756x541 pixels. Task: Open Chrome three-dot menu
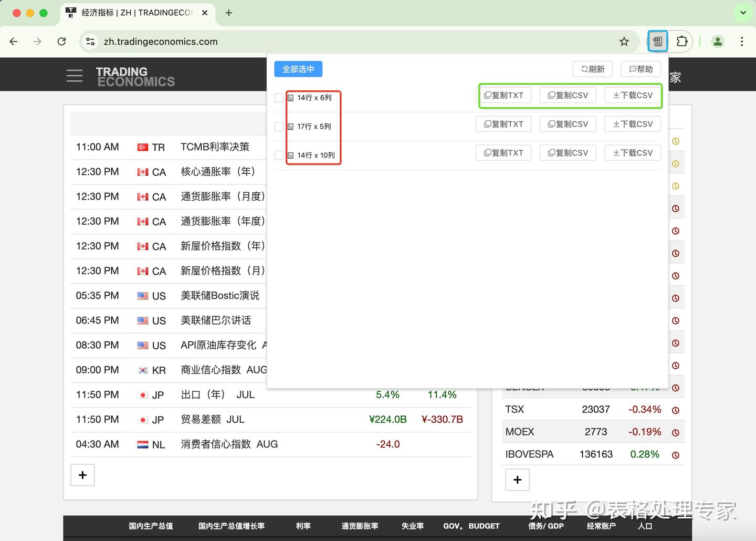point(742,41)
